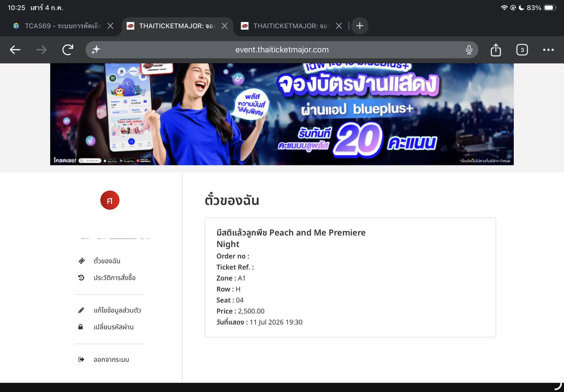This screenshot has height=392, width=564.
Task: Tap the 10:25 clock in status bar
Action: pyautogui.click(x=16, y=8)
